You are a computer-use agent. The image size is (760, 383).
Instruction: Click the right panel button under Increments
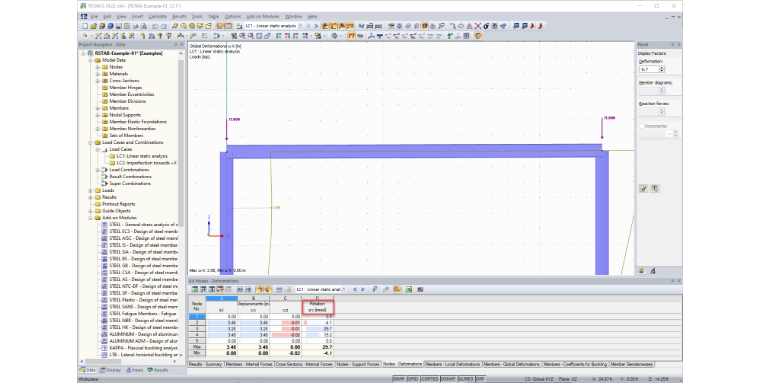pos(654,189)
